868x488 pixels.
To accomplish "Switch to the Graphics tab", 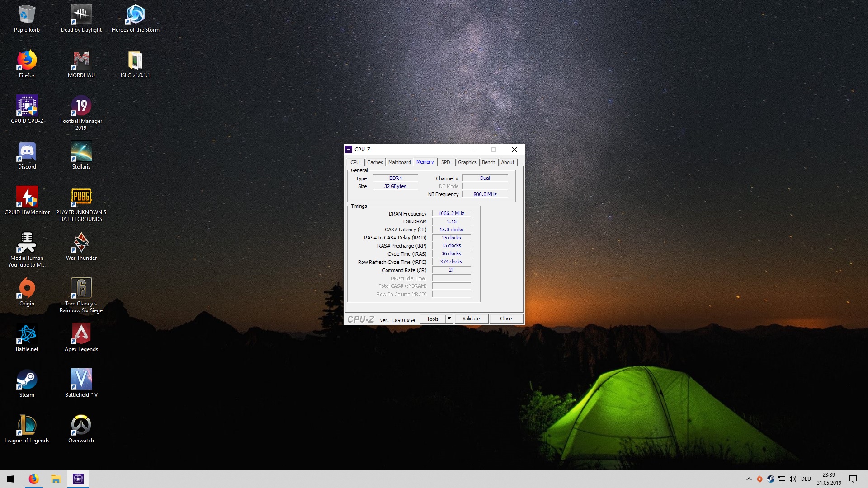I will click(x=467, y=162).
